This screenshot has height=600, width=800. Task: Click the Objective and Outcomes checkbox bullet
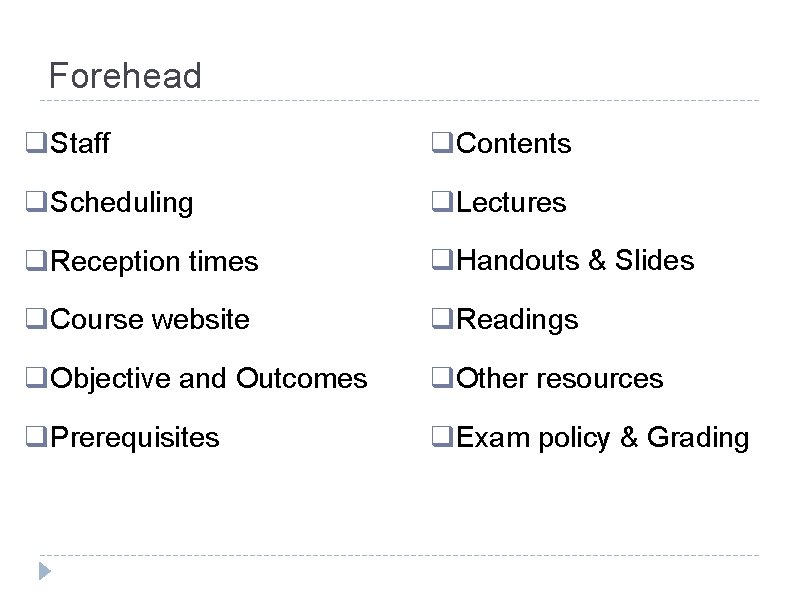click(36, 378)
